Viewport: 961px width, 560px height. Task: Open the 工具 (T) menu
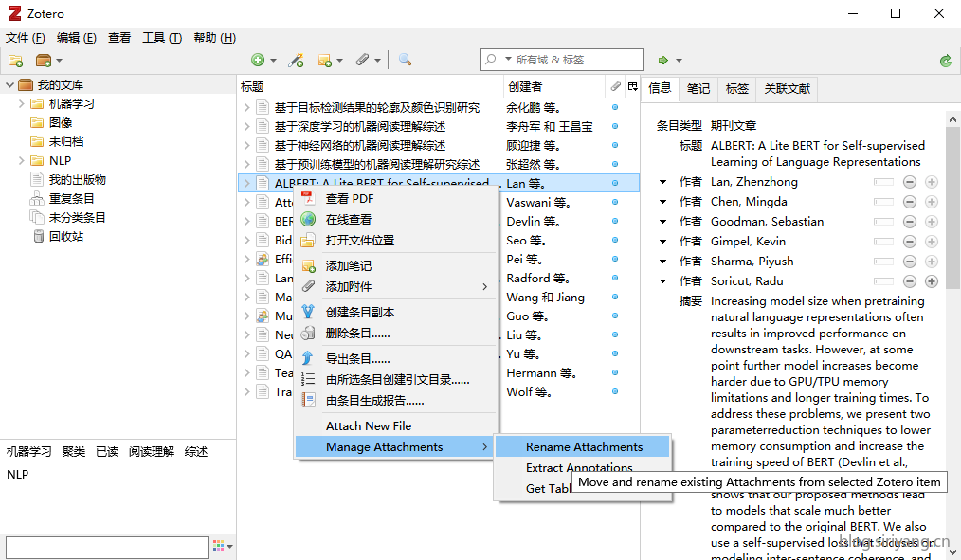[162, 38]
